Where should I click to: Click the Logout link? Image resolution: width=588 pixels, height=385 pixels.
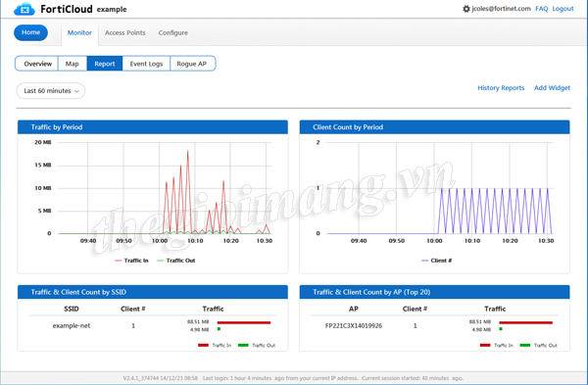coord(563,9)
